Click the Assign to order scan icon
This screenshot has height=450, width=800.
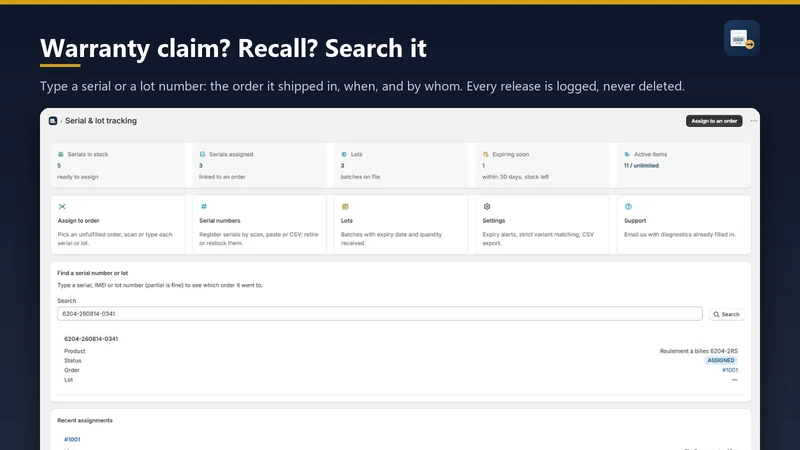[62, 207]
